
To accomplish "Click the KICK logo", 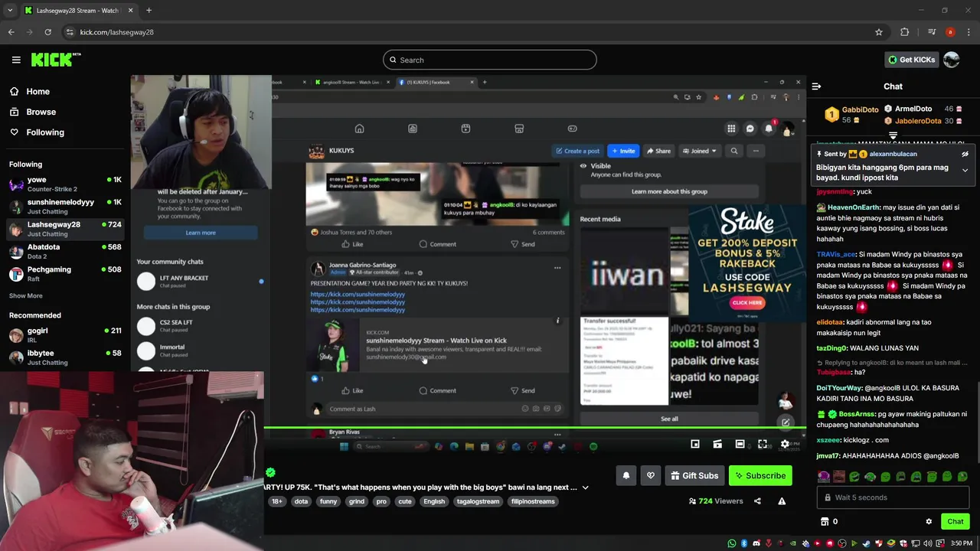I will pos(56,60).
